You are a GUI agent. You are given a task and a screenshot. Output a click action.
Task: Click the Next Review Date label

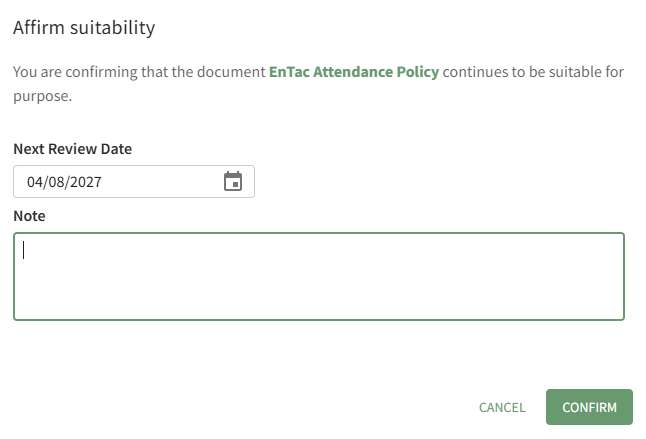(73, 149)
